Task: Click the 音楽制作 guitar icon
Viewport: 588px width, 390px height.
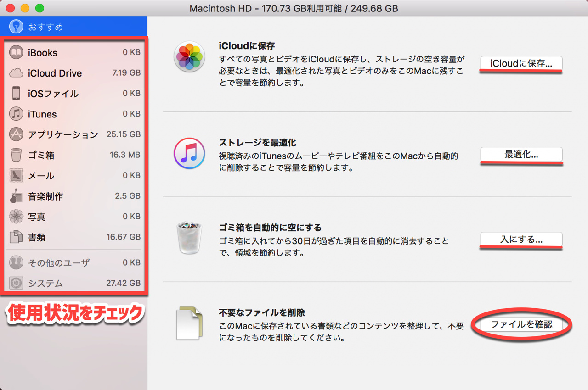Action: (16, 196)
